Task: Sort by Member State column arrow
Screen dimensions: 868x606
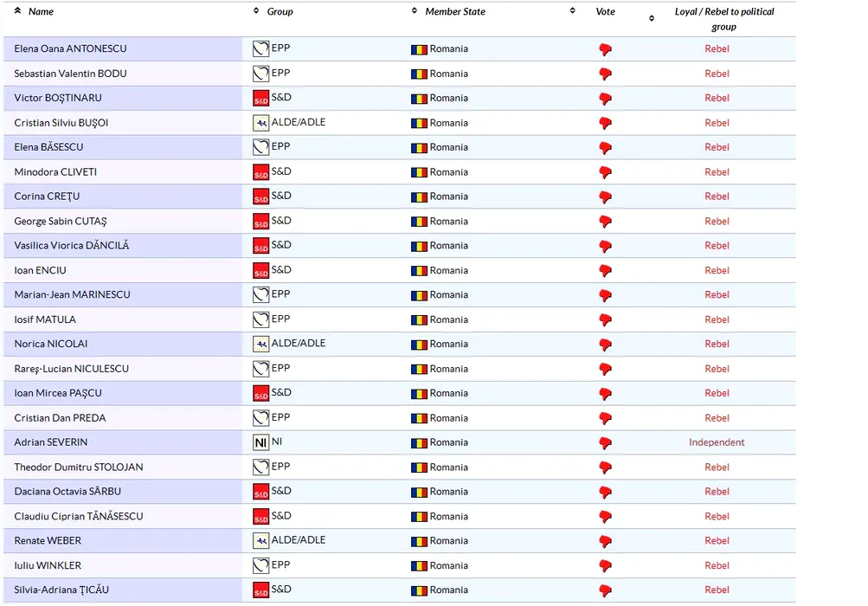Action: pyautogui.click(x=415, y=11)
